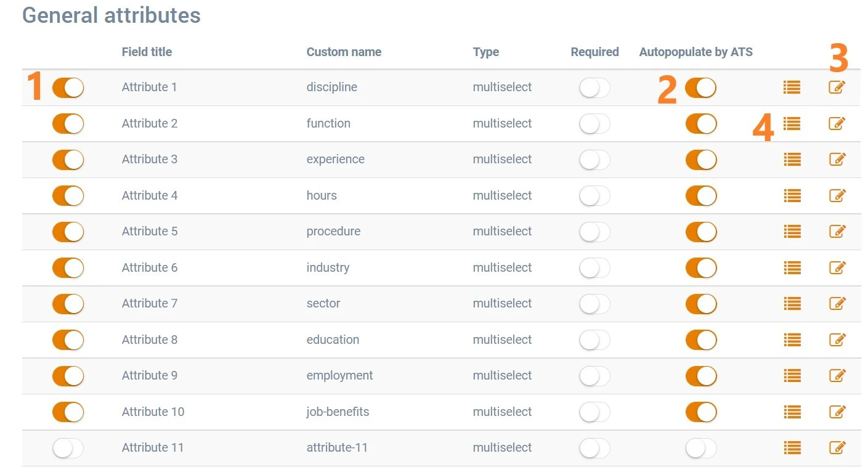
Task: Click the list icon in hours row
Action: point(792,196)
